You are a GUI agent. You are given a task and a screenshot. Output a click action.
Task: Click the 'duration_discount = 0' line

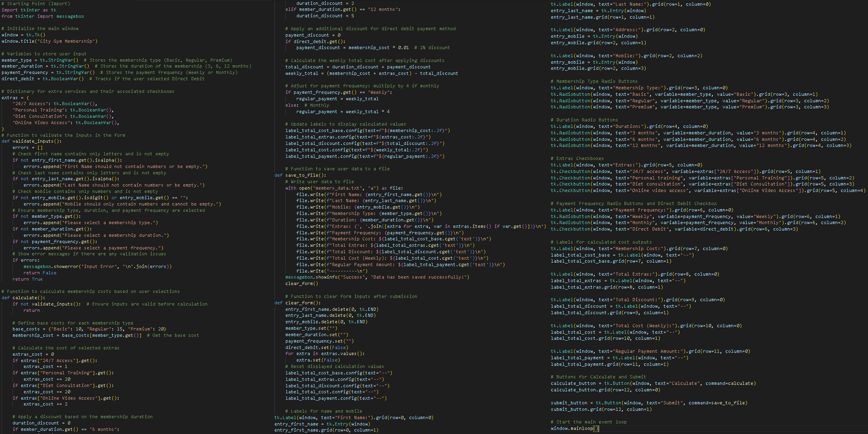pyautogui.click(x=41, y=423)
